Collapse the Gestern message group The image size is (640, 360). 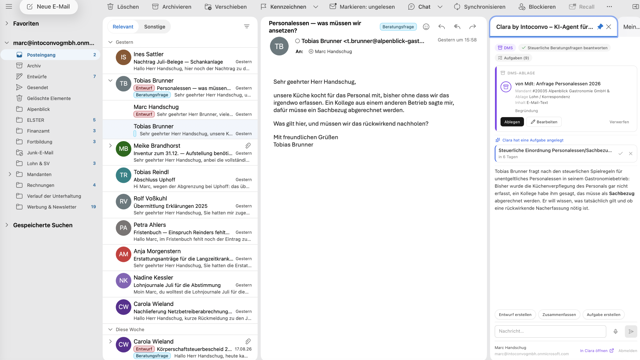click(x=110, y=42)
